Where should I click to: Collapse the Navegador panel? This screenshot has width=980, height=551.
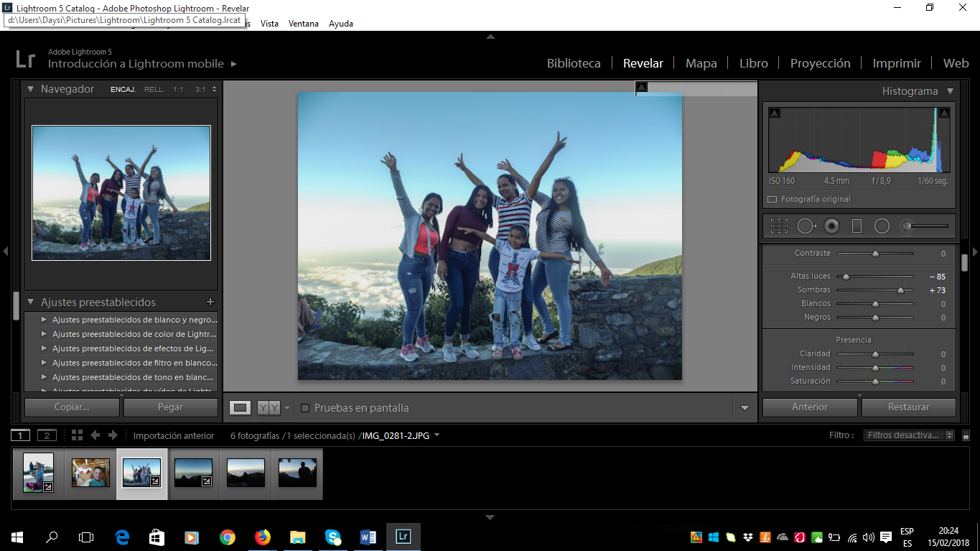(31, 89)
